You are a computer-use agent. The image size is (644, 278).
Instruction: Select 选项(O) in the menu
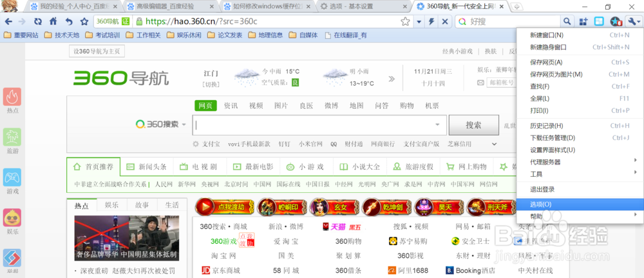(580, 204)
